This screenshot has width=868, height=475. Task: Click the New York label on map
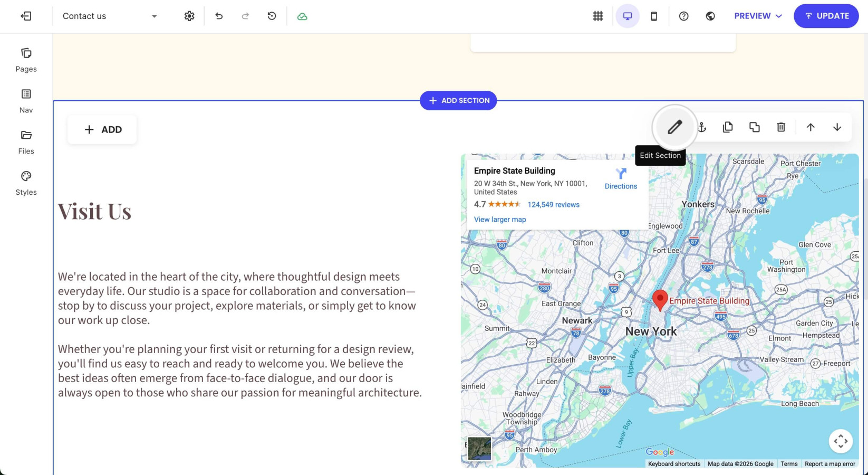651,331
